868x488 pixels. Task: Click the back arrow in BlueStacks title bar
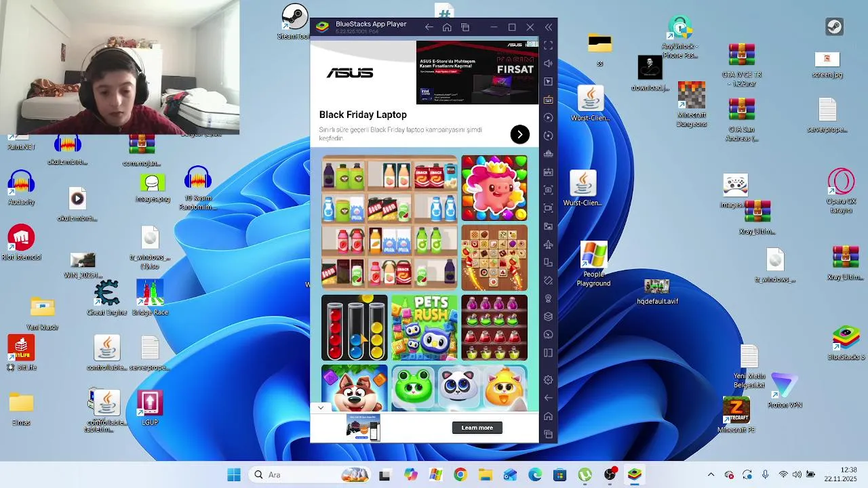click(429, 27)
